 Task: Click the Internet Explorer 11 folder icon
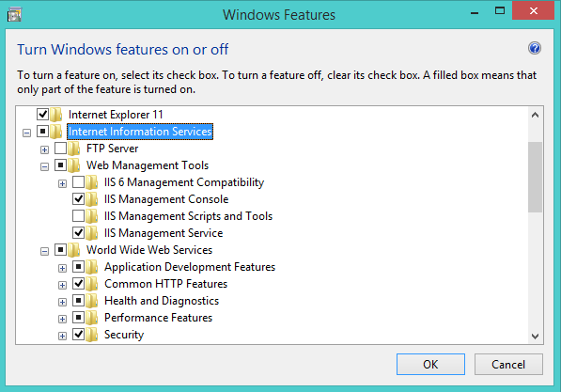(x=56, y=115)
